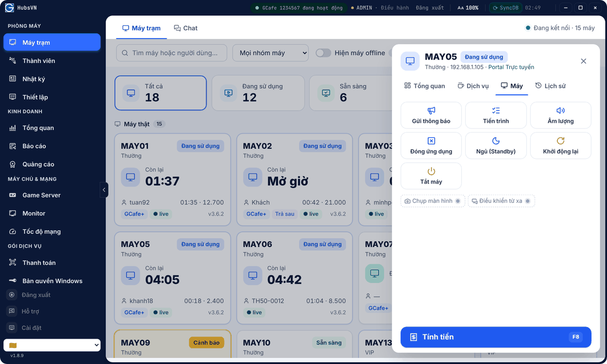Click Chụp màn hình screenshot option
Image resolution: width=607 pixels, height=364 pixels.
click(x=433, y=201)
